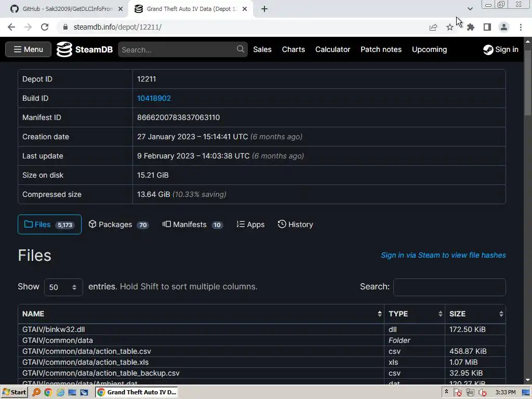Open the Show entries dropdown set to 50
Screen dimensions: 532x399
pos(63,287)
